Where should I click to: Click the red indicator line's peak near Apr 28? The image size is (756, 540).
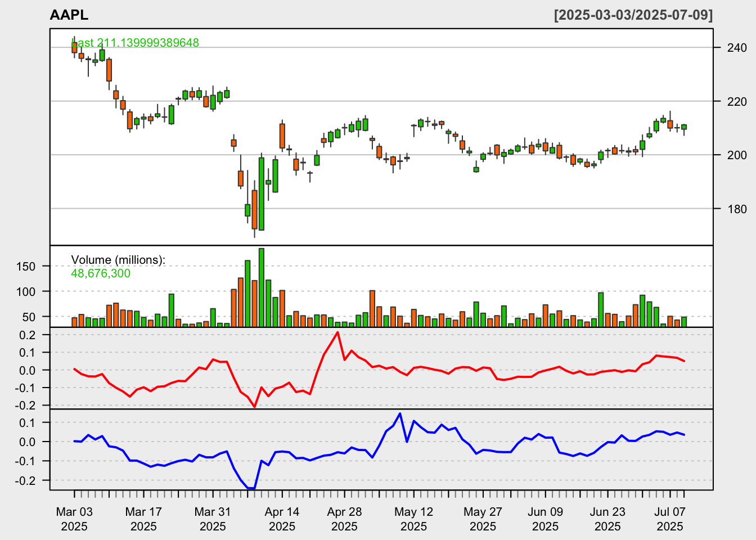tap(337, 332)
